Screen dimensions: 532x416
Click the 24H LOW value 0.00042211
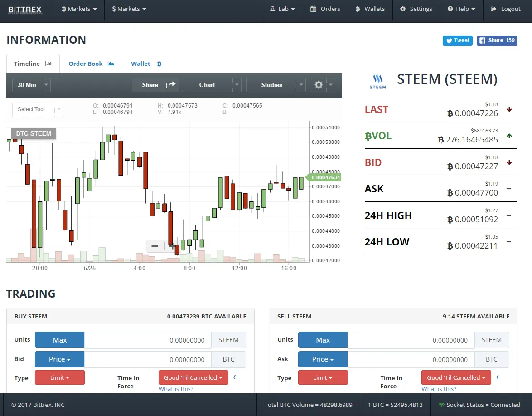pyautogui.click(x=473, y=246)
